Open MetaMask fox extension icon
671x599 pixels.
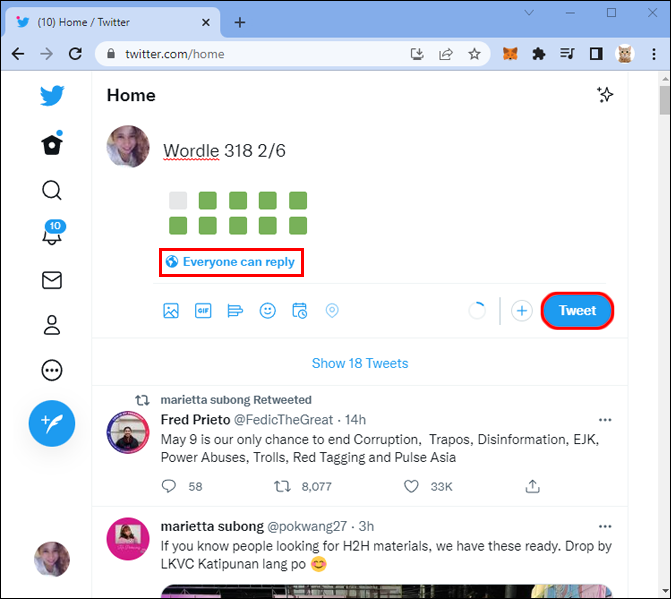(x=510, y=54)
